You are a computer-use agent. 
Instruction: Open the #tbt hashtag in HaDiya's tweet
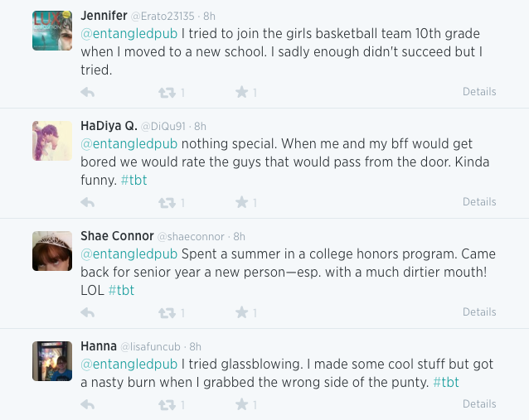pyautogui.click(x=133, y=180)
